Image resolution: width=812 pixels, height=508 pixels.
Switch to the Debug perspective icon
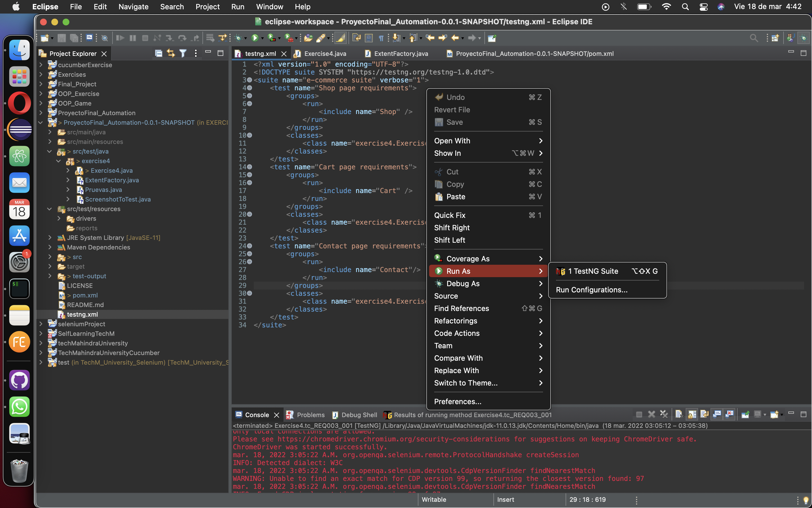point(803,38)
